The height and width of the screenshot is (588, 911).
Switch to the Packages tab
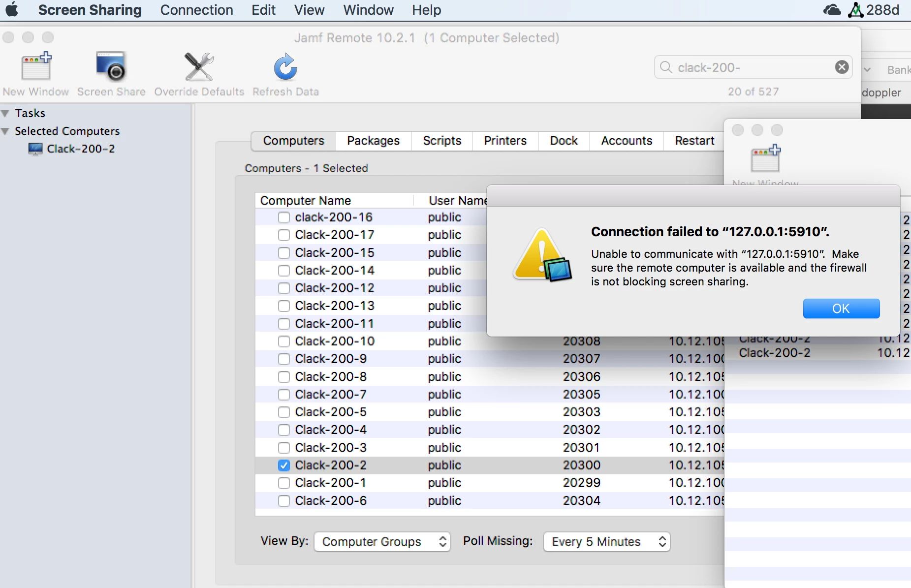pos(373,141)
